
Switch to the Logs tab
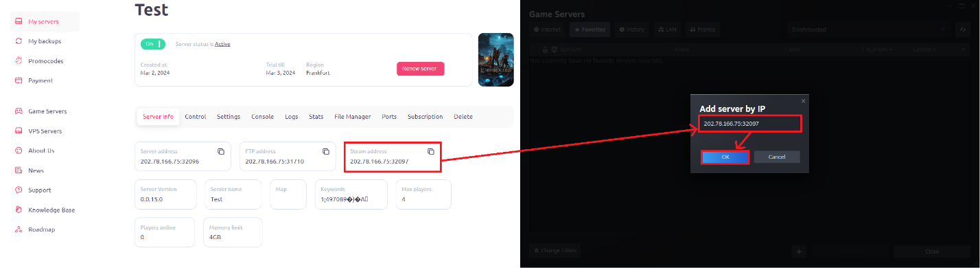292,117
